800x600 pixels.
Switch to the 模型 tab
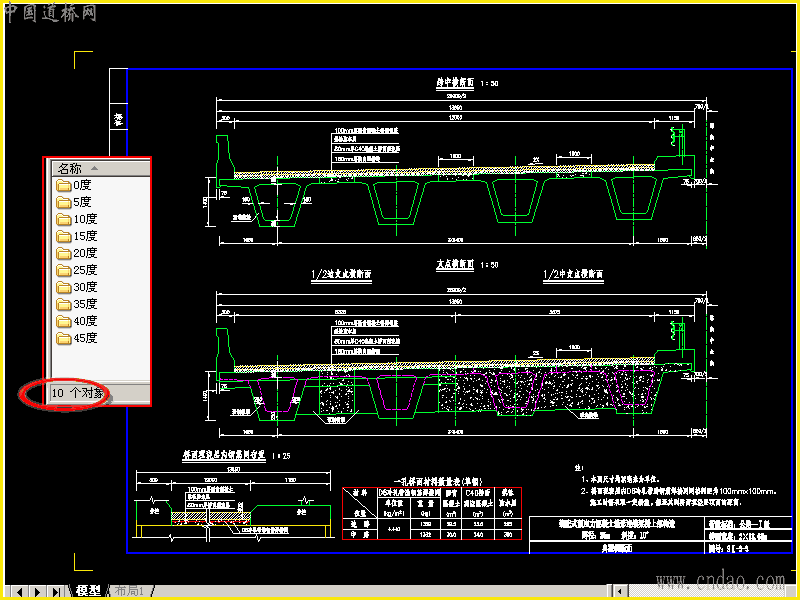88,591
